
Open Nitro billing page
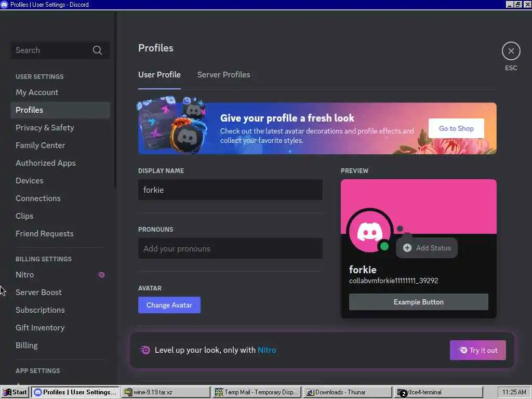click(60, 274)
